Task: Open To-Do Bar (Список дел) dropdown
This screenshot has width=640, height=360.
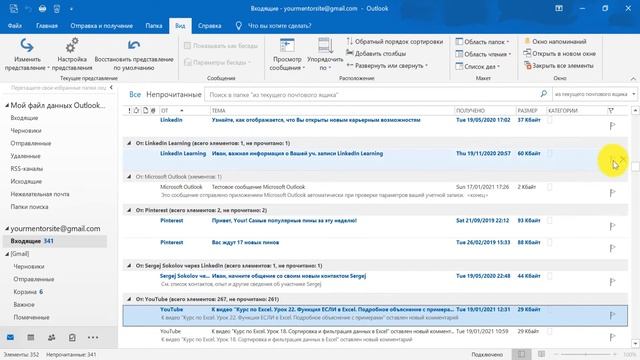Action: click(x=478, y=66)
